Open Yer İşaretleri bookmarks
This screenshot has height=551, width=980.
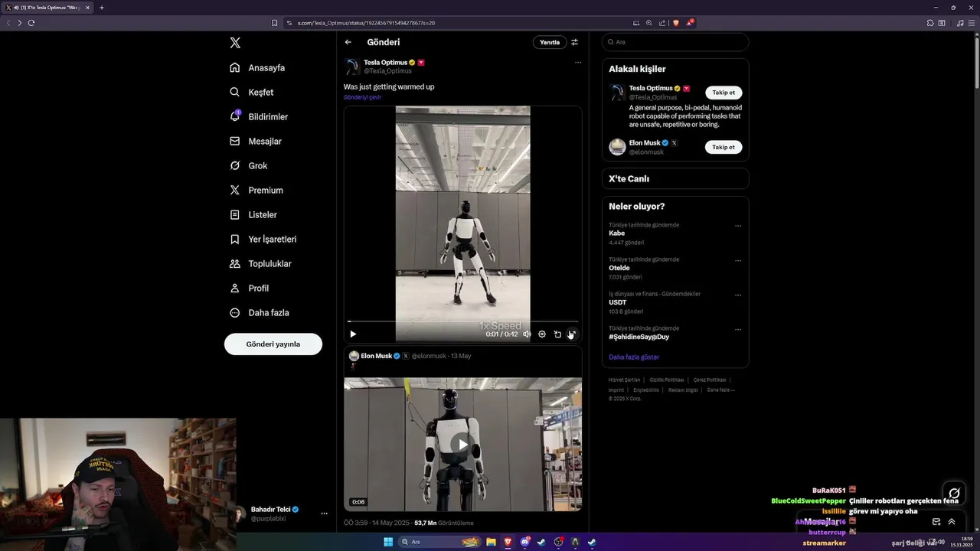(x=263, y=239)
